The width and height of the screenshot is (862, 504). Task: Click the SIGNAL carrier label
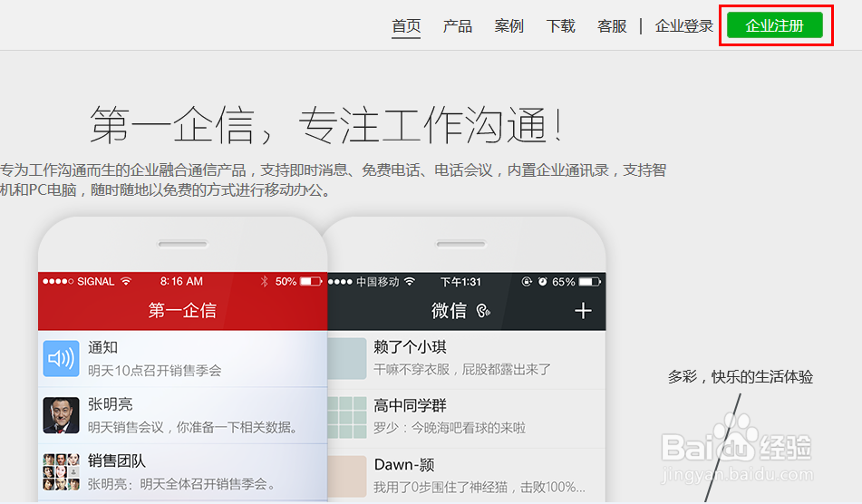coord(96,281)
